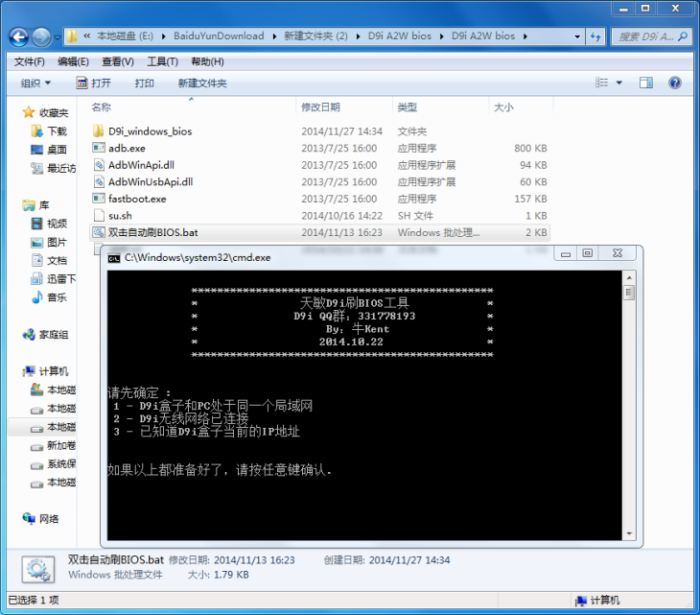
Task: Select the 双击自动刷BIOS.bat file icon
Action: click(98, 232)
